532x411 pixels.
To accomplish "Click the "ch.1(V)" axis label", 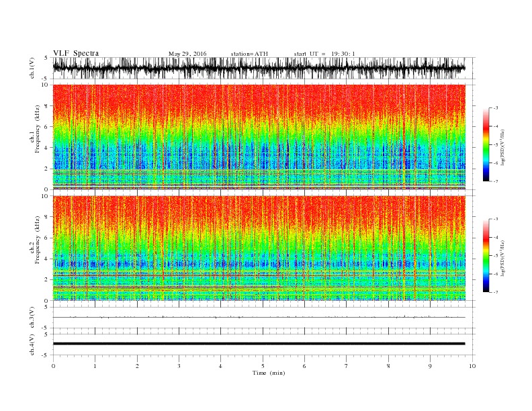I will 32,68.
